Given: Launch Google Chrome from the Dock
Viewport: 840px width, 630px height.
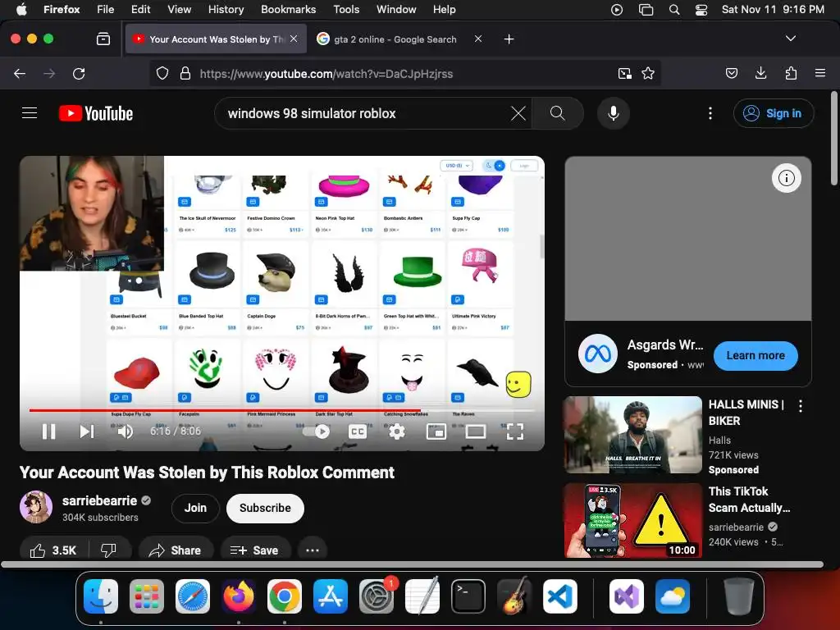Looking at the screenshot, I should click(285, 596).
